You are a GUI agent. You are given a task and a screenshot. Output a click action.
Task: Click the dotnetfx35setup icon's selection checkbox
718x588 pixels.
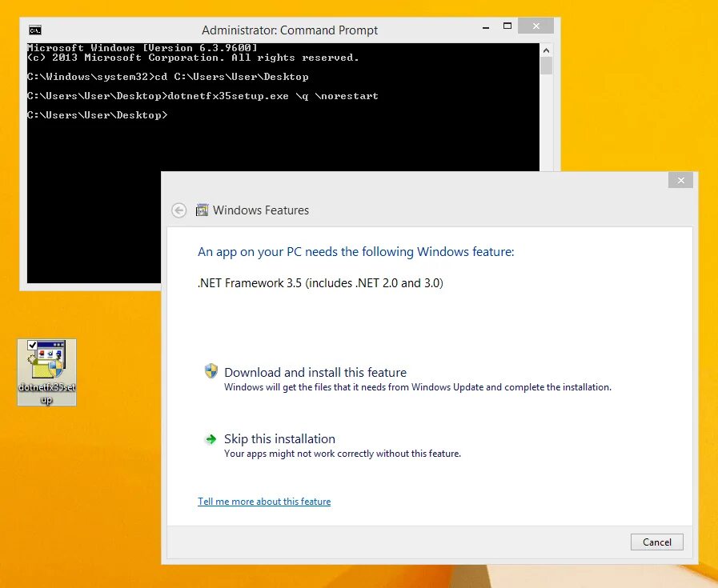coord(32,345)
